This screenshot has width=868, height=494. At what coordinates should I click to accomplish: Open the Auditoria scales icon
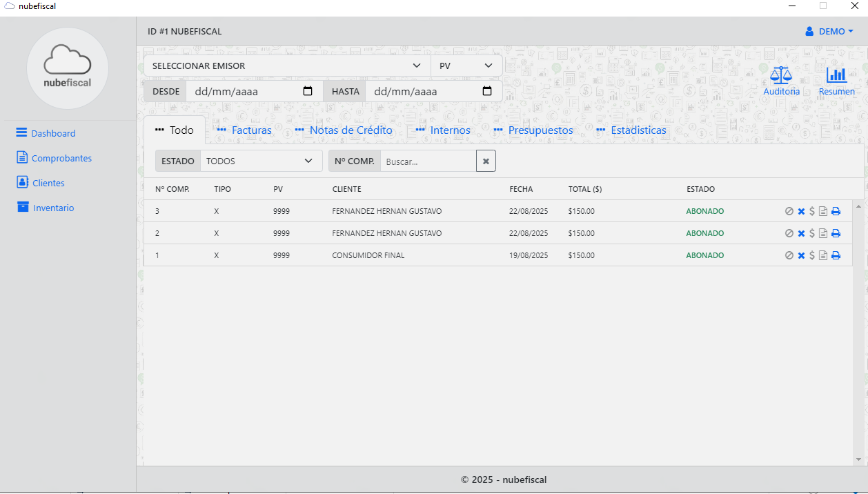coord(781,76)
